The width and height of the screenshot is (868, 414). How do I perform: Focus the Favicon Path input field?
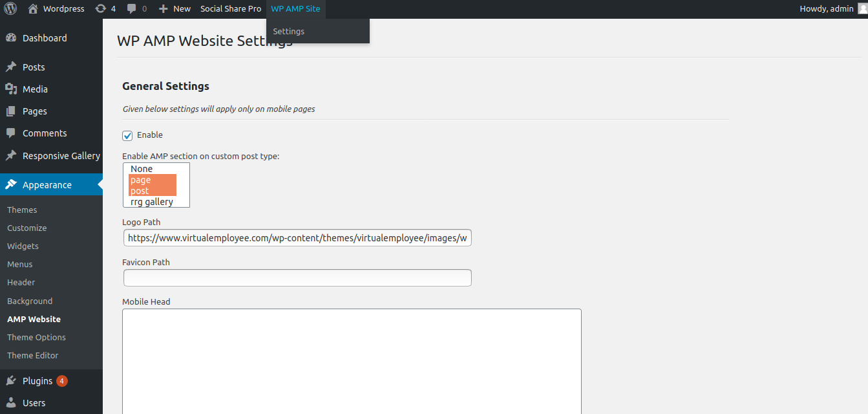pyautogui.click(x=297, y=278)
